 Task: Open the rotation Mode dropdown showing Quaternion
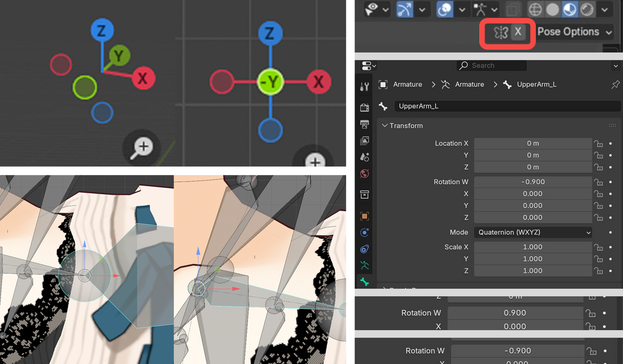[x=533, y=232]
